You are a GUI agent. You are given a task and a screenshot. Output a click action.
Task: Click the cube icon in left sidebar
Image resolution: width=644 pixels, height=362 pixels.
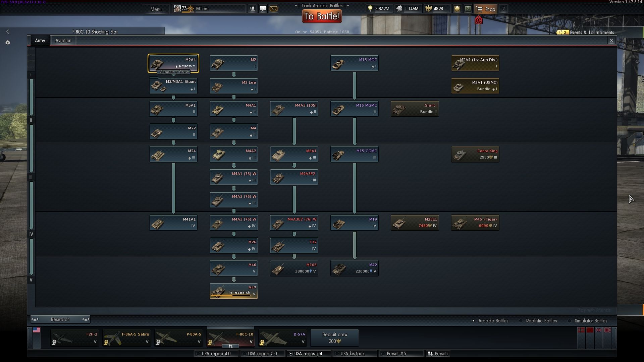8,43
